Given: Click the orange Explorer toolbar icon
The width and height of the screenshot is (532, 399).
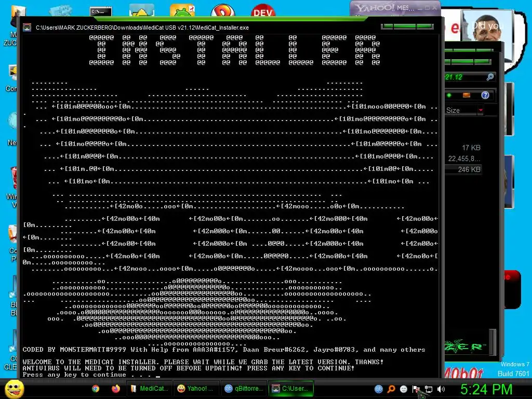Looking at the screenshot, I should (x=467, y=96).
